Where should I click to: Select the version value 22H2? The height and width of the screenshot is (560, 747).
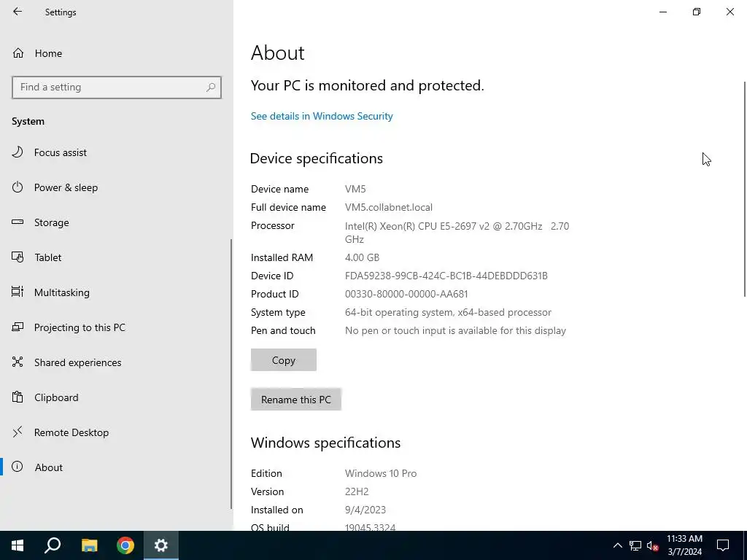coord(357,491)
